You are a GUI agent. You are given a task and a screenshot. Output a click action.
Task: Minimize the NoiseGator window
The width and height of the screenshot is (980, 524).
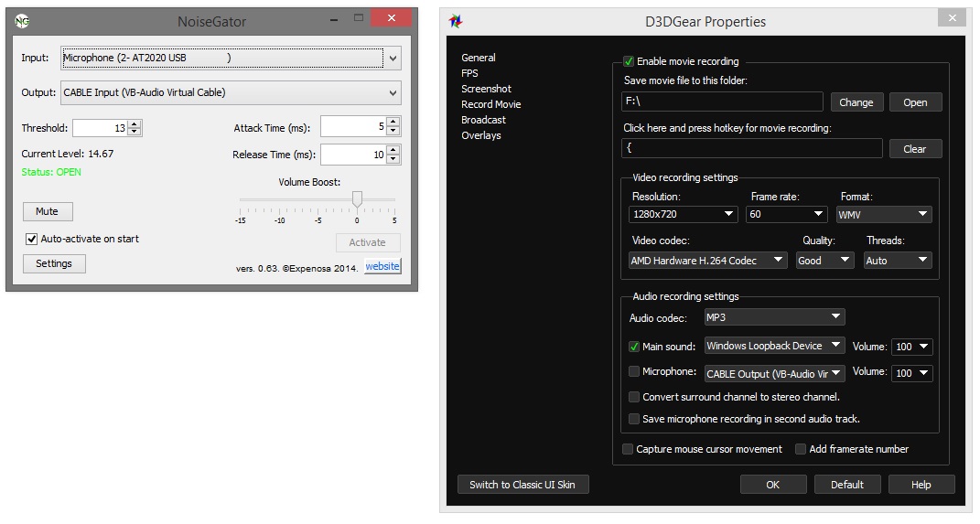coord(334,18)
